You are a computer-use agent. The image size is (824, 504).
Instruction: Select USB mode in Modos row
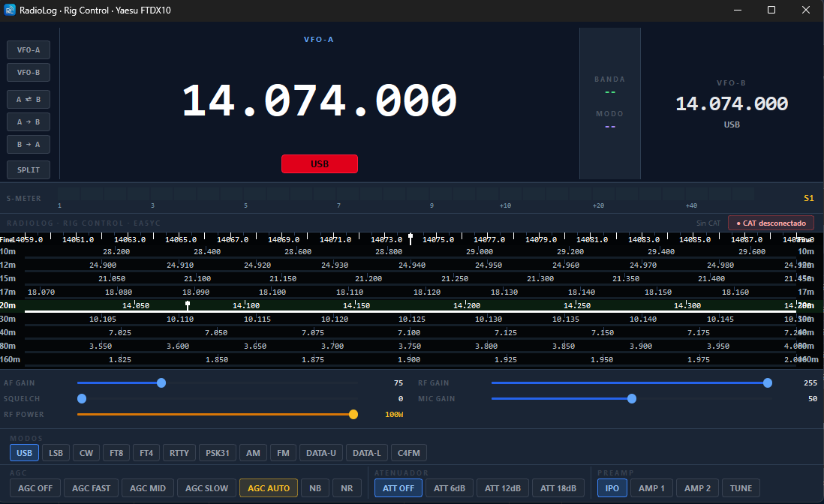pos(24,452)
